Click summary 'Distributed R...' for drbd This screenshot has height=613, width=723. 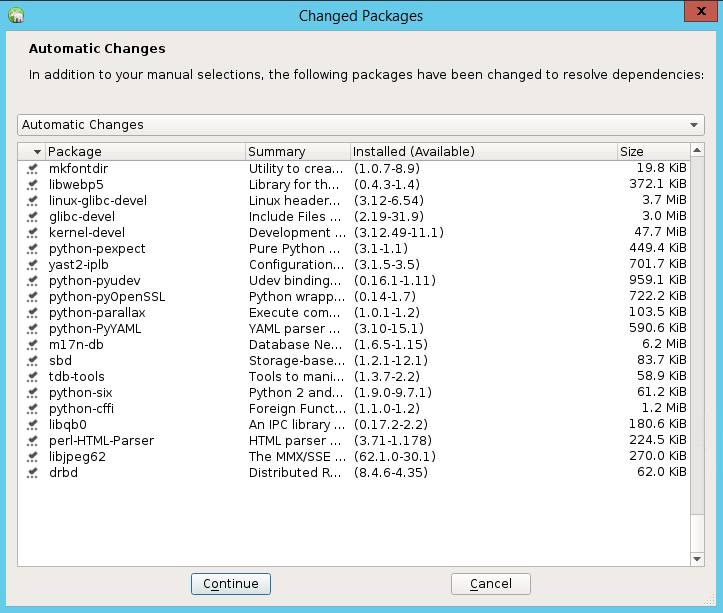[295, 473]
